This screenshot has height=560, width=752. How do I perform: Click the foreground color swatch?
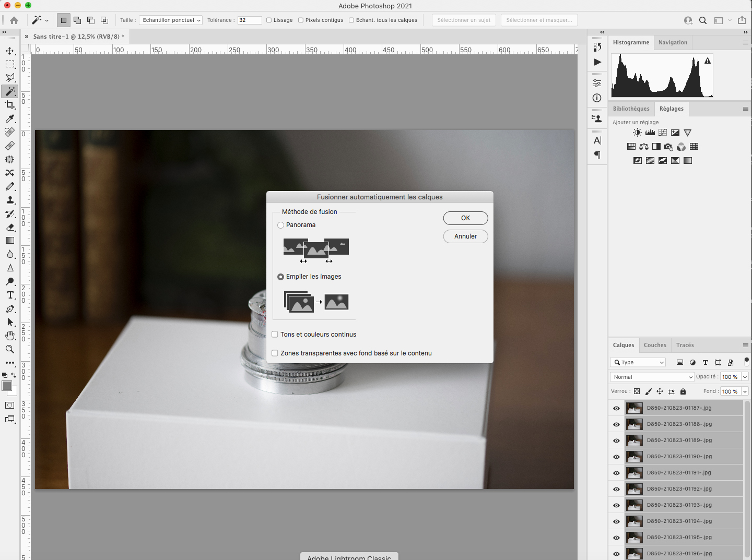(x=6, y=385)
